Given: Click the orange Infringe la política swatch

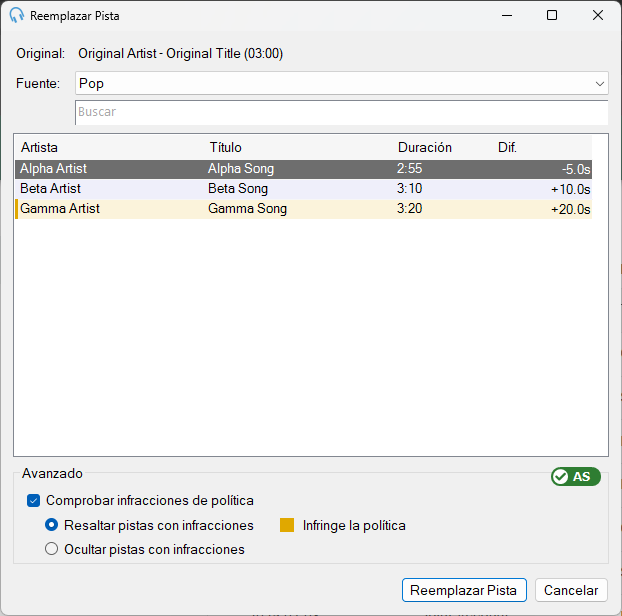Looking at the screenshot, I should click(x=287, y=525).
